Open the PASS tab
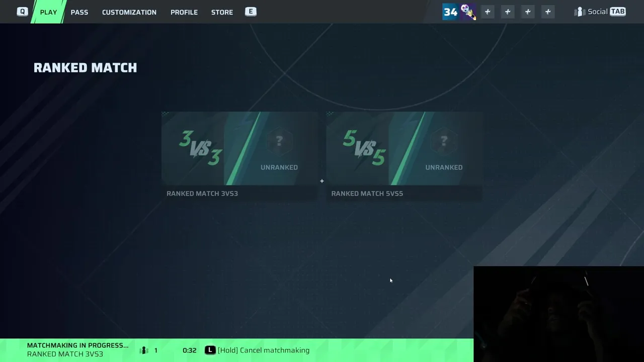Image resolution: width=644 pixels, height=362 pixels. coord(79,12)
